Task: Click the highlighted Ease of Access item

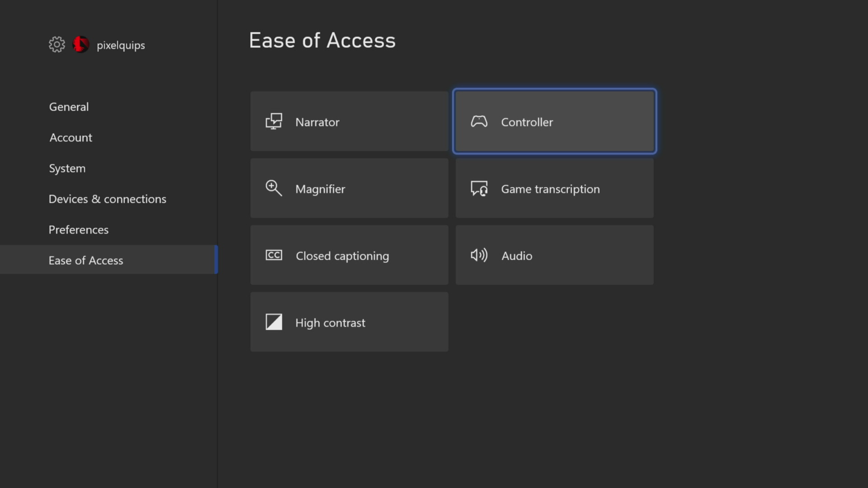Action: point(86,260)
